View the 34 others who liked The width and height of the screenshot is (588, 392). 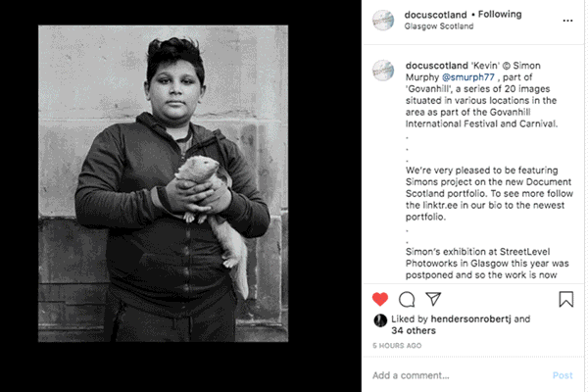(414, 330)
